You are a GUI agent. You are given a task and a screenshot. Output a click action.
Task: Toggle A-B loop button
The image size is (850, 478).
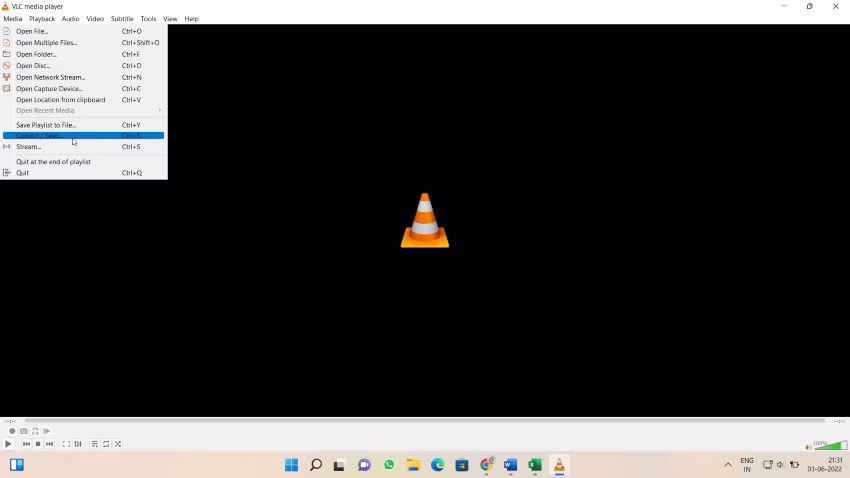click(35, 431)
